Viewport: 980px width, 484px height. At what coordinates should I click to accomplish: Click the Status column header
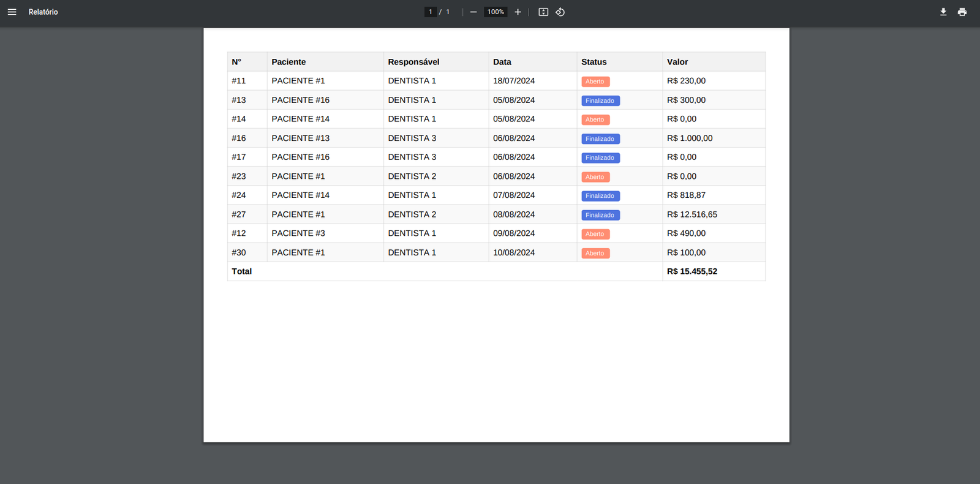coord(594,62)
